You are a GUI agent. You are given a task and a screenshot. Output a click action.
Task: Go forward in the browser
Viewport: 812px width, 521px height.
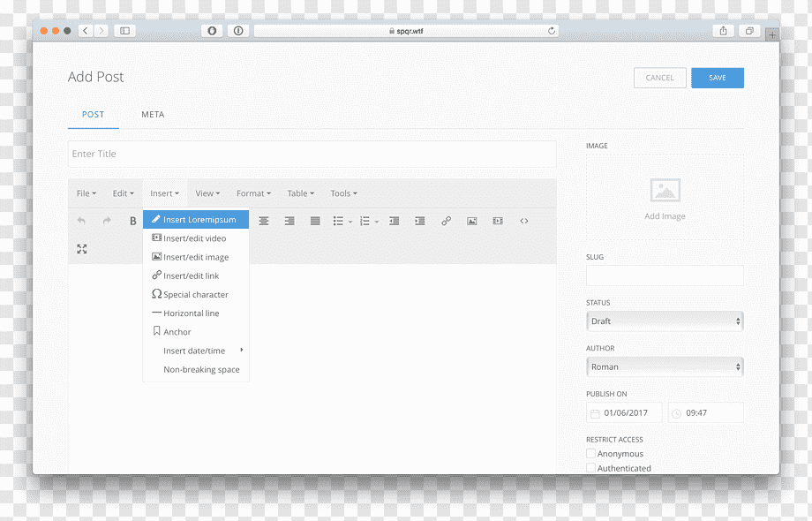tap(101, 31)
